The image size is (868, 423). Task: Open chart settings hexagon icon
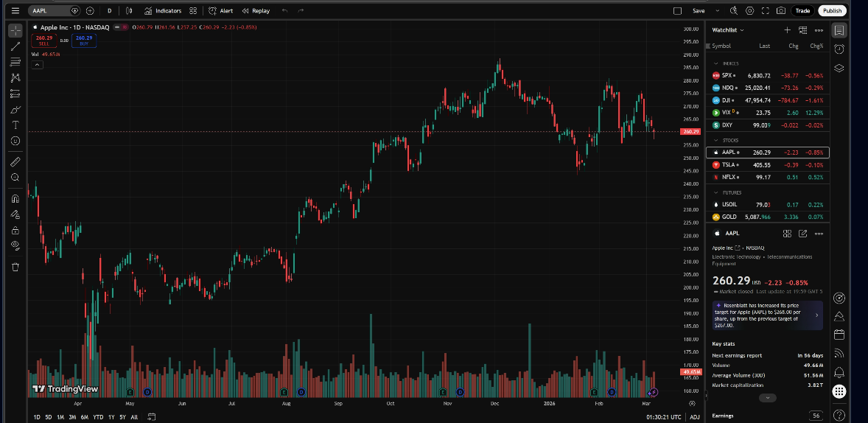pyautogui.click(x=749, y=10)
